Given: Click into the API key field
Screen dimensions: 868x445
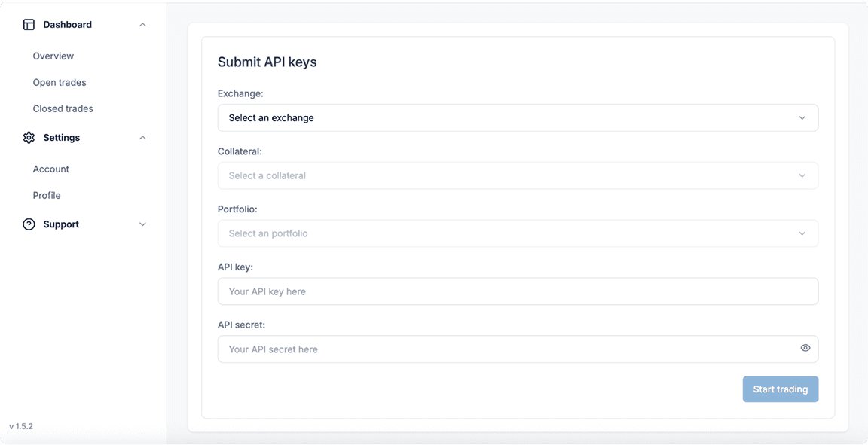Looking at the screenshot, I should 518,291.
